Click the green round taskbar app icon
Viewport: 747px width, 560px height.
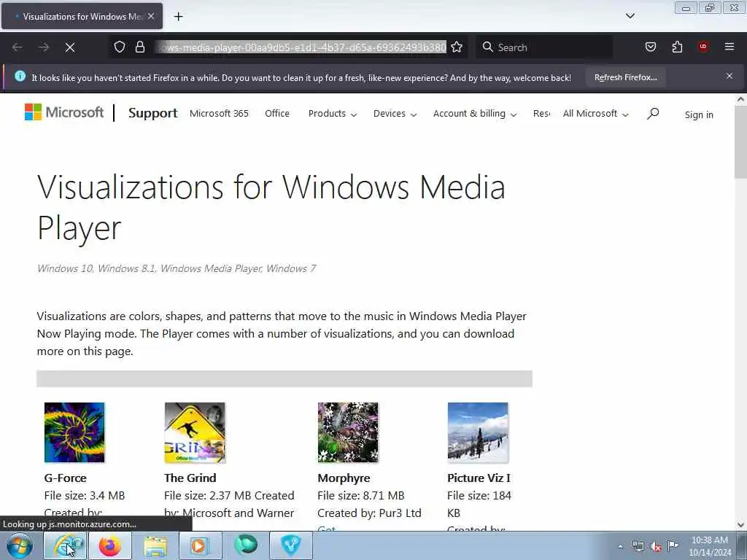[x=246, y=545]
